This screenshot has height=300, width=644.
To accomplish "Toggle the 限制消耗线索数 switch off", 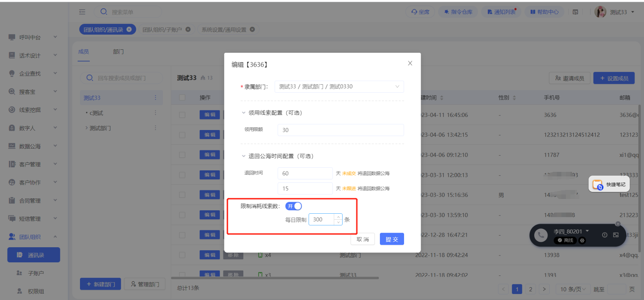I will click(294, 206).
